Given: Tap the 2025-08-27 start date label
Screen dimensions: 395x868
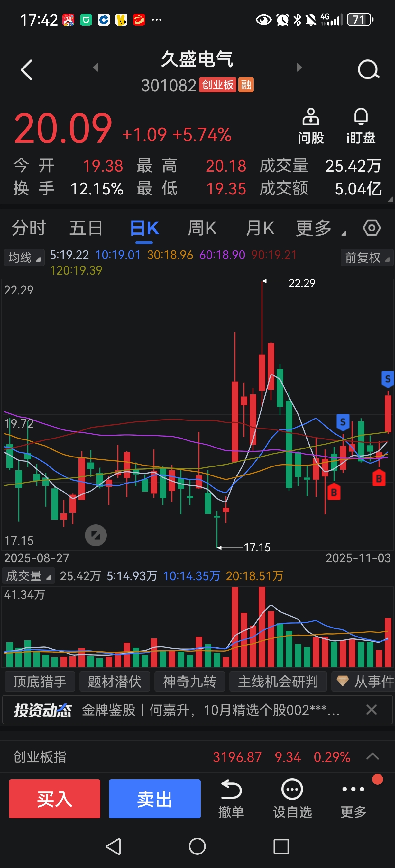Looking at the screenshot, I should (x=36, y=558).
